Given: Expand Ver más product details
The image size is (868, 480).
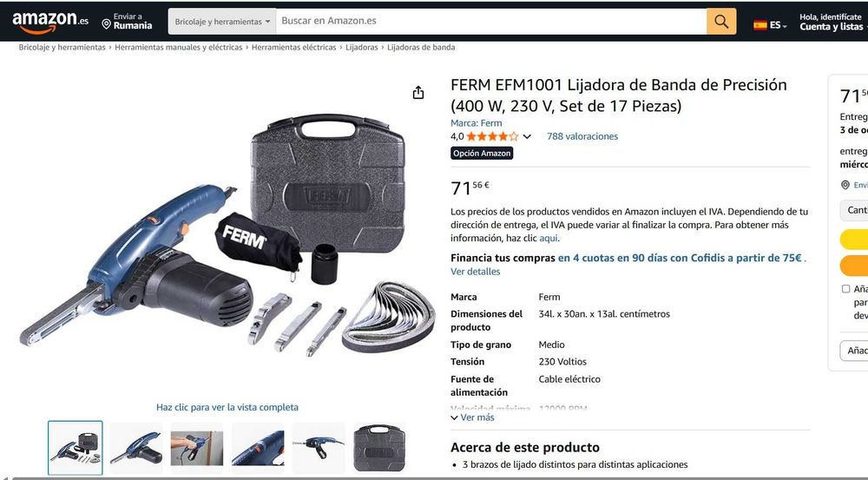Looking at the screenshot, I should 472,418.
